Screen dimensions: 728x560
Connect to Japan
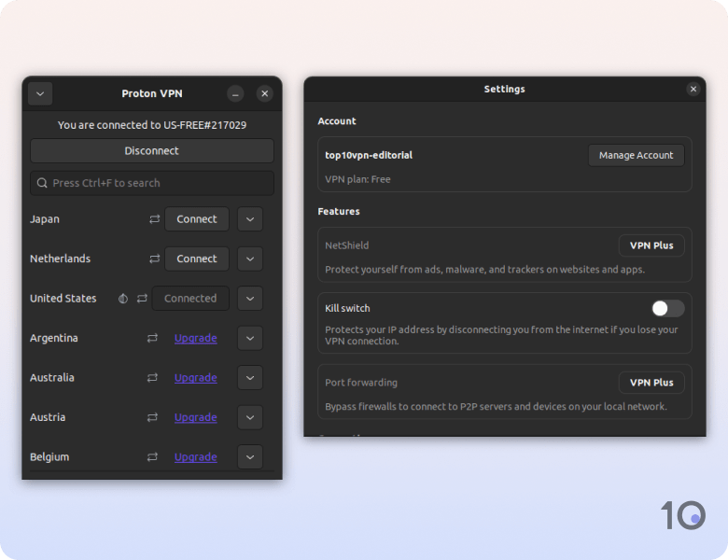tap(197, 219)
